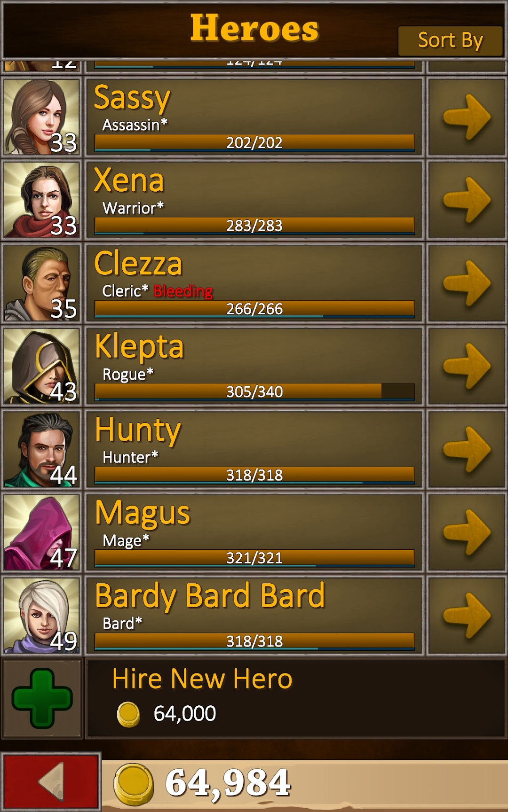The height and width of the screenshot is (812, 508).
Task: Open the Sort By options
Action: (x=450, y=41)
